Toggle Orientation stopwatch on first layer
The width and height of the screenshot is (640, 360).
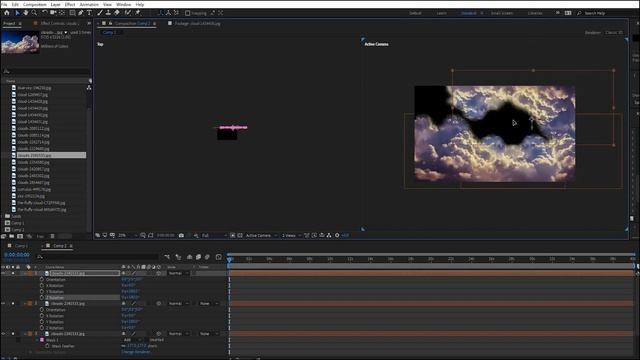click(42, 280)
